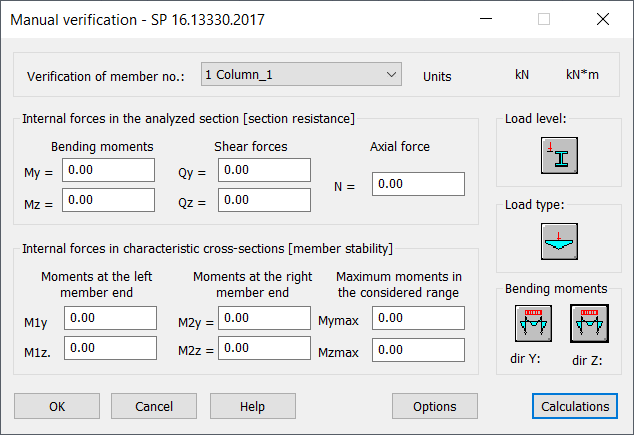Click Cancel to dismiss the dialog
The image size is (634, 435).
coord(154,406)
